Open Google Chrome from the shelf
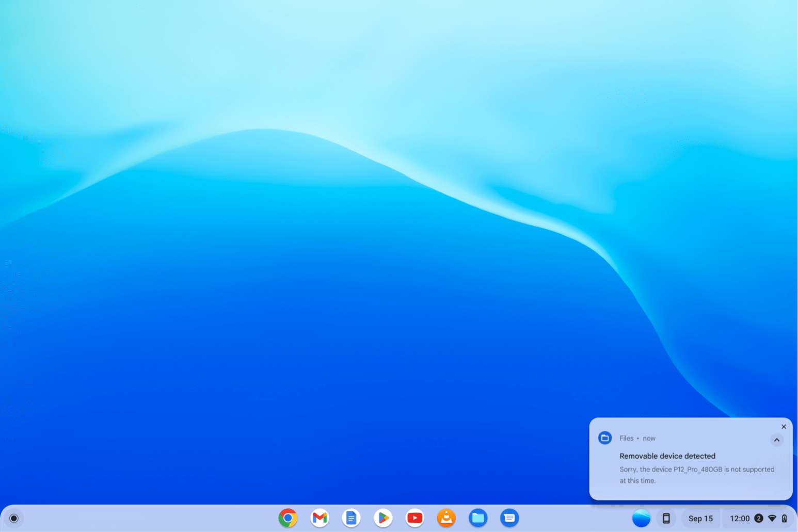The image size is (798, 532). [x=288, y=518]
